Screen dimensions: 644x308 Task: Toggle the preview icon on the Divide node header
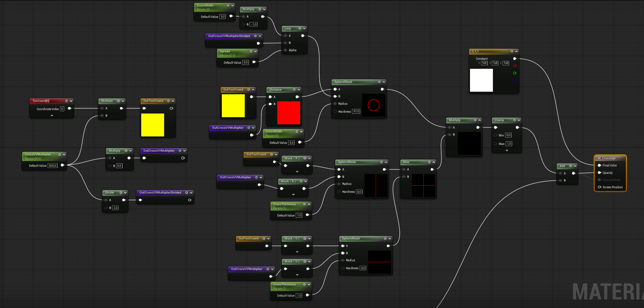(121, 192)
